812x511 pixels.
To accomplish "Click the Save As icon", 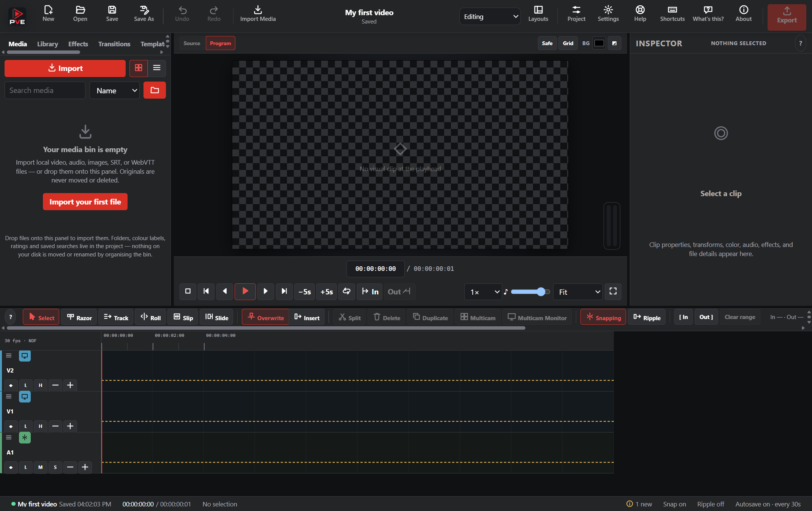I will 144,14.
